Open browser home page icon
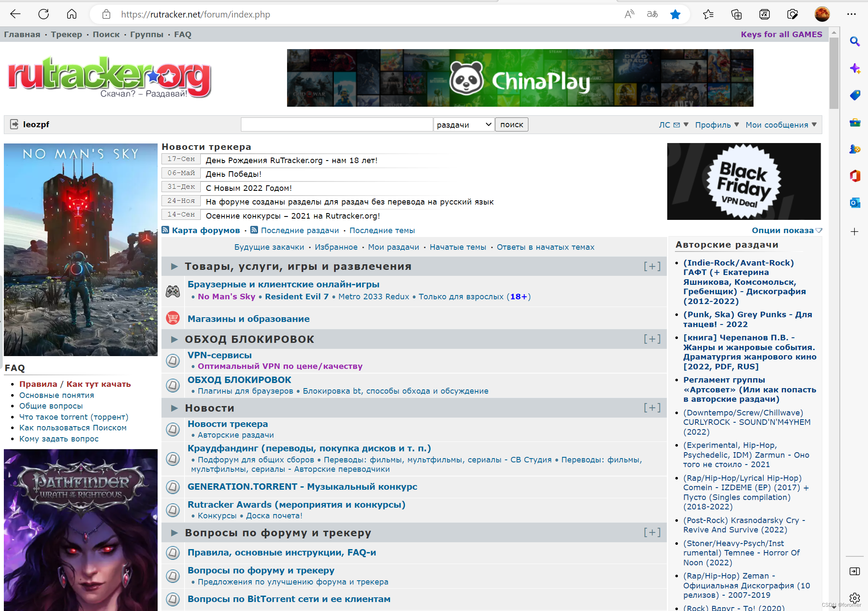 click(72, 14)
